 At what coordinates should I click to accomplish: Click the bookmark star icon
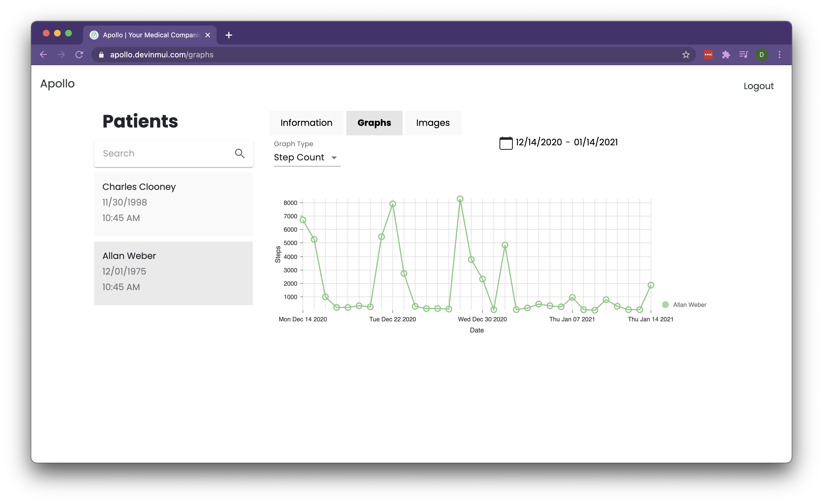(x=686, y=55)
